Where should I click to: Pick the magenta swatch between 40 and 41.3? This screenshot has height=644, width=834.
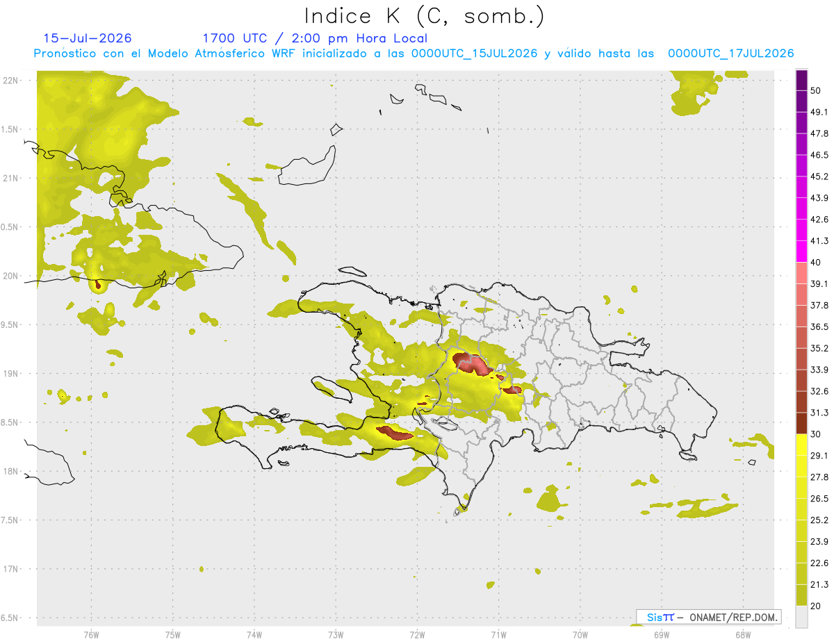801,251
